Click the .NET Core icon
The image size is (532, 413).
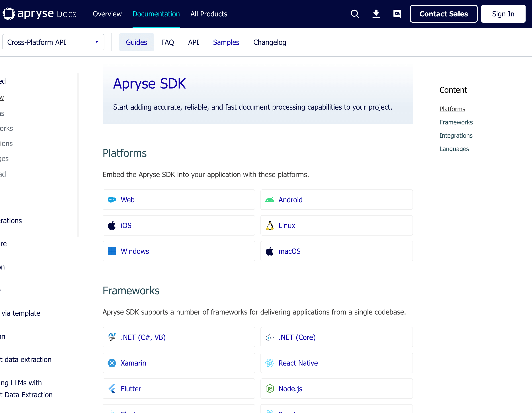point(270,337)
